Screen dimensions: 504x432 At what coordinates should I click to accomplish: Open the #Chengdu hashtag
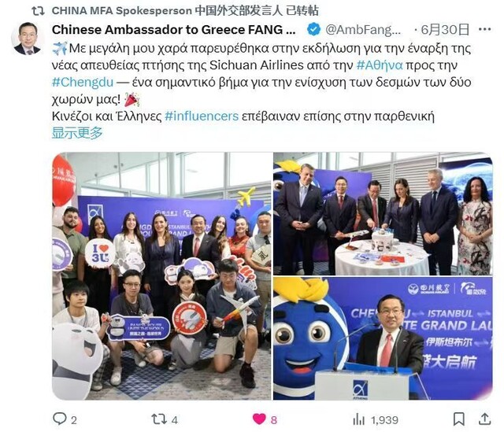(x=83, y=82)
